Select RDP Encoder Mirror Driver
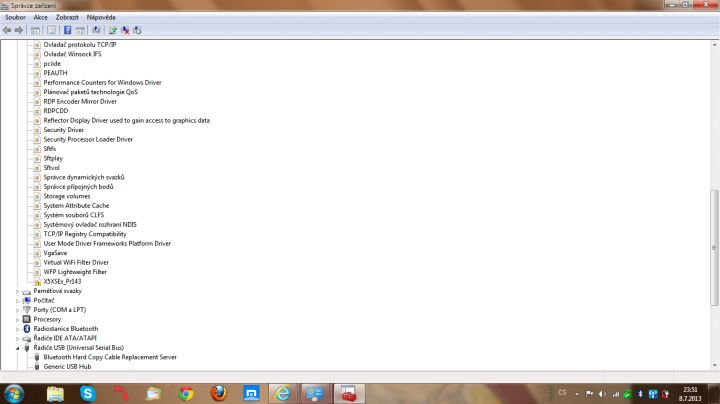720x404 pixels. pos(80,101)
